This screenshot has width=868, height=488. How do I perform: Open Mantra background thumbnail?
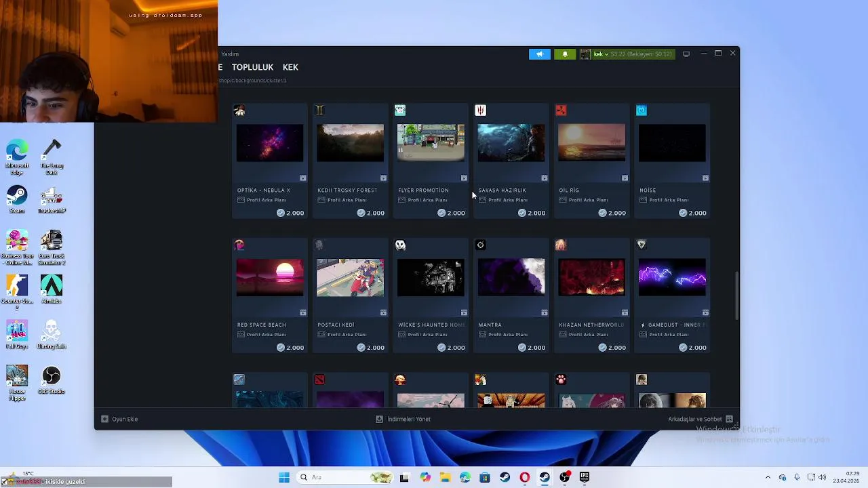coord(511,277)
